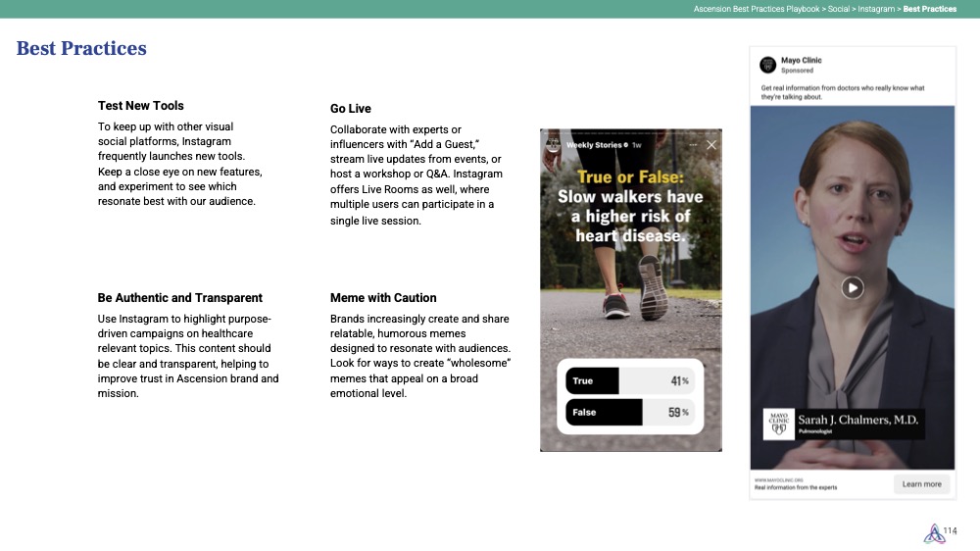Close the Weekly Stories Instagram story

coord(711,145)
